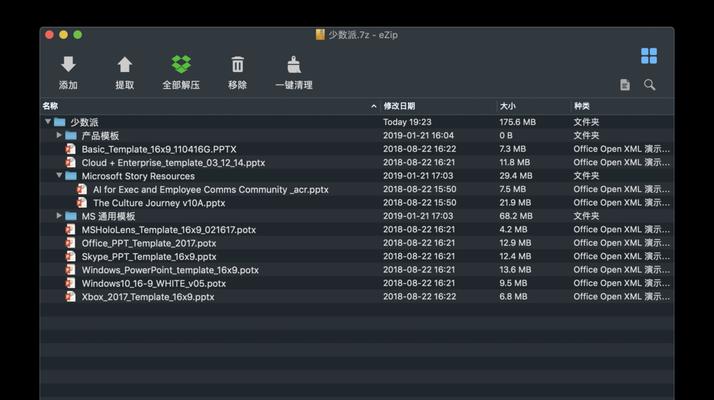Click the 2019-01-21 16:04 date cell
Screen dimensions: 714x400
418,135
